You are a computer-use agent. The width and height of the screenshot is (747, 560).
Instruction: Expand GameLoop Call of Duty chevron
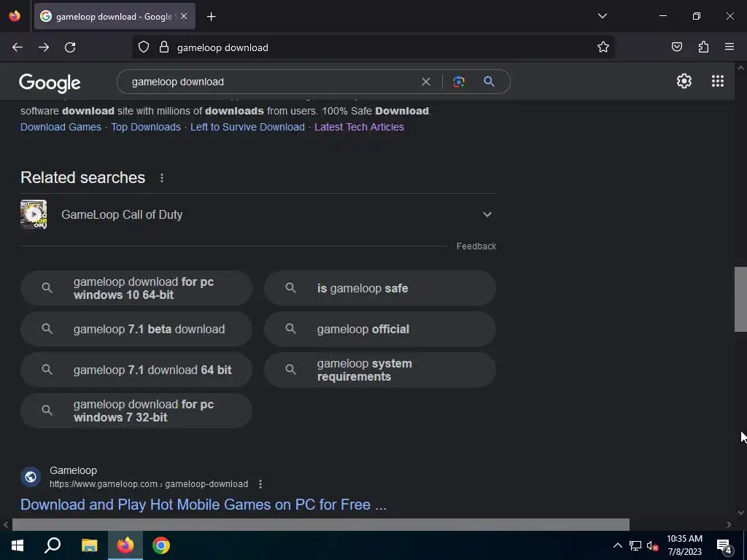click(487, 214)
